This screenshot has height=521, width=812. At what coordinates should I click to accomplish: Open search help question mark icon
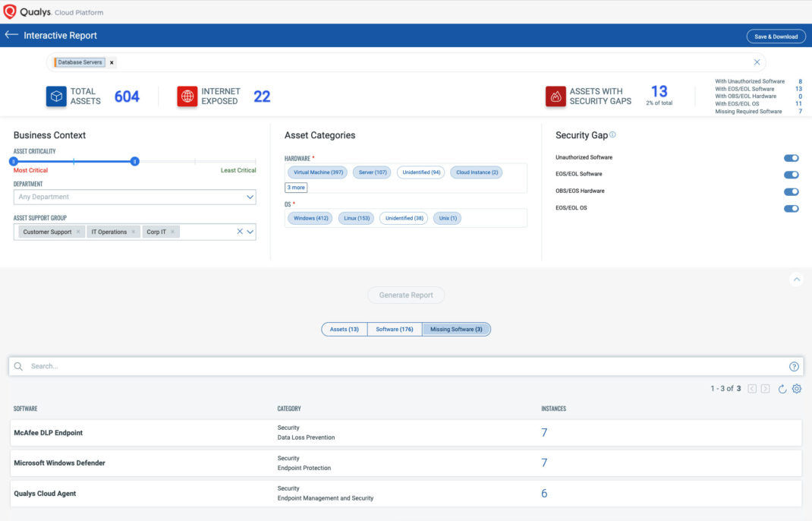[794, 367]
